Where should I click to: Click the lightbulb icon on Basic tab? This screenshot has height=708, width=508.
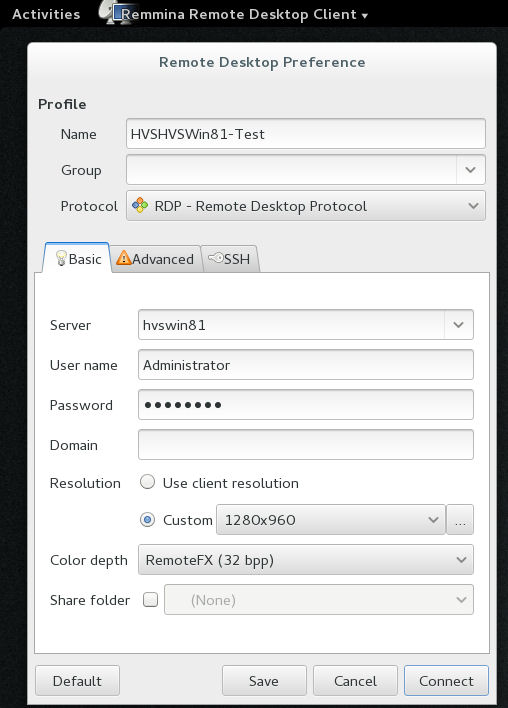click(x=61, y=259)
